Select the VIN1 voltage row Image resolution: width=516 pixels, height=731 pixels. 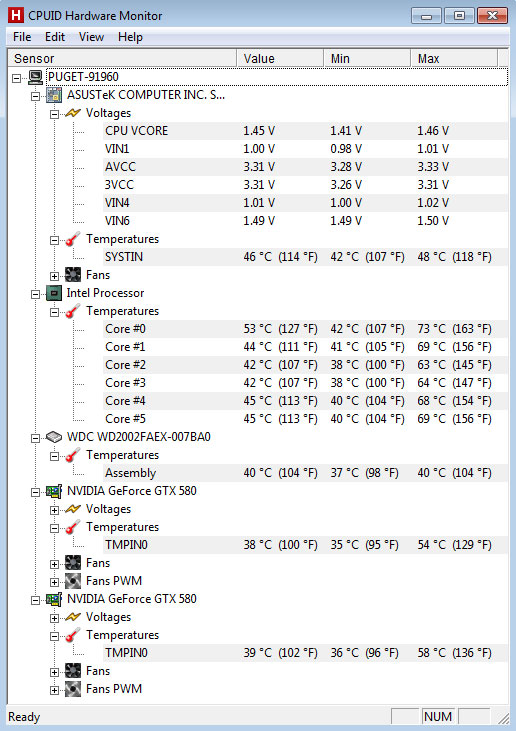click(x=305, y=149)
